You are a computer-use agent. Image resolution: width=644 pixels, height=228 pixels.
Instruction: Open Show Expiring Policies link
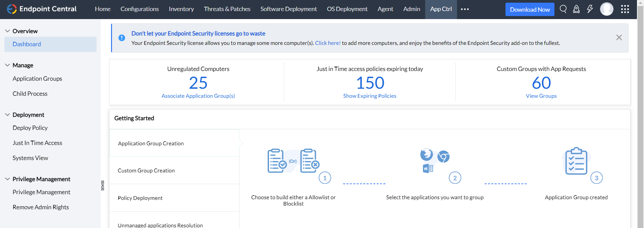pos(370,96)
